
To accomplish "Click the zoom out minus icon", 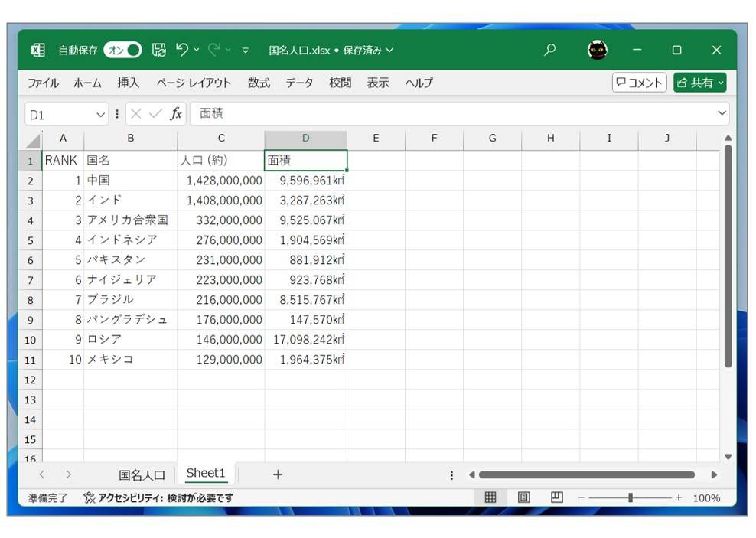I will coord(582,497).
